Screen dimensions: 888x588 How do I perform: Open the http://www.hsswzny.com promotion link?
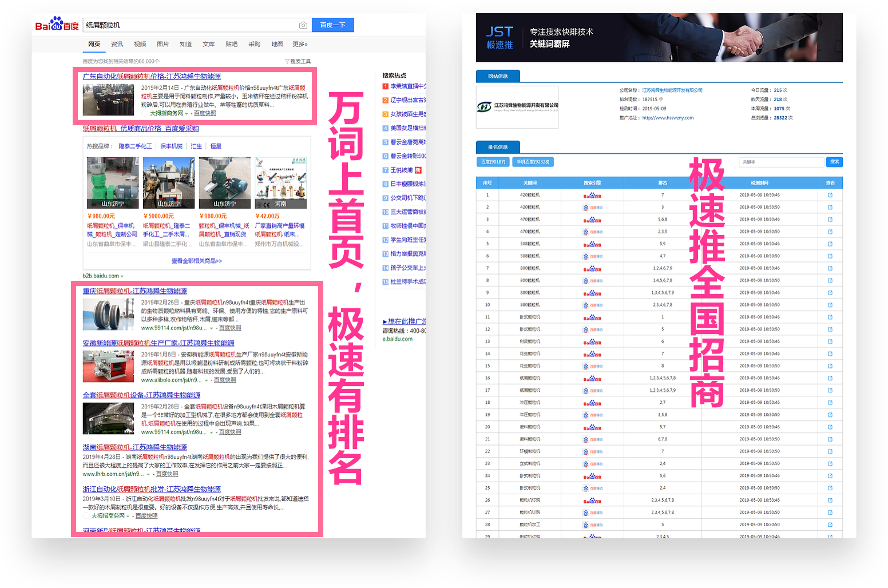point(668,118)
